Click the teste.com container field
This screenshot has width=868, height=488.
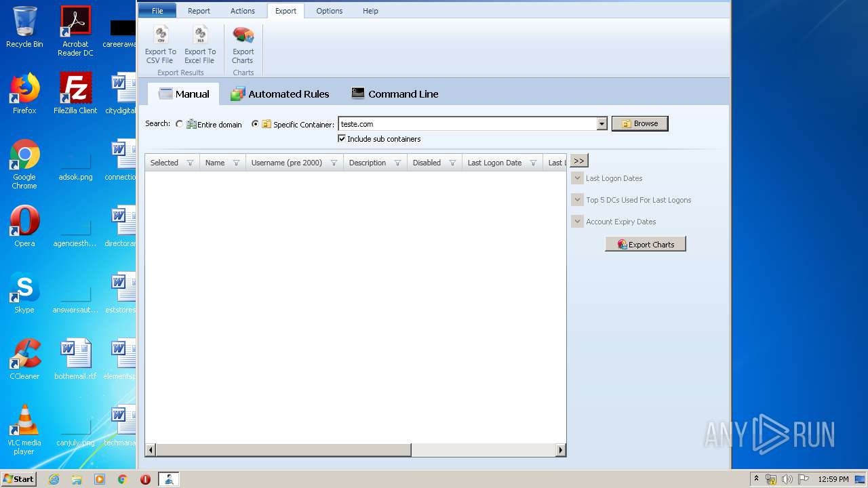tap(467, 124)
